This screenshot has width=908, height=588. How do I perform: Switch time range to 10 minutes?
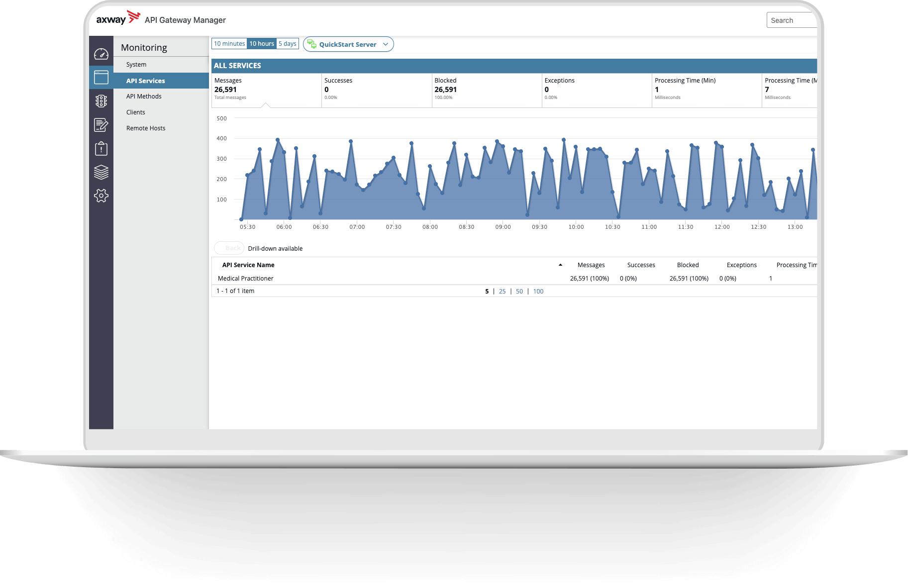[229, 44]
